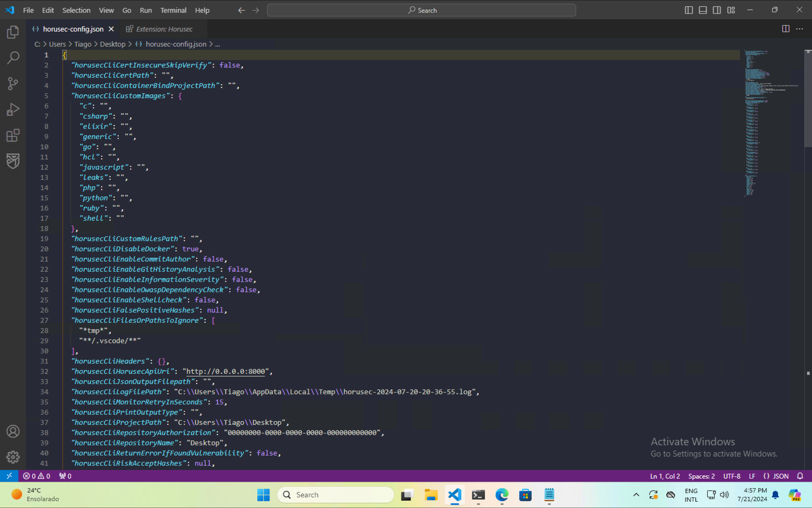Click the code minimap
This screenshot has width=812, height=508.
(x=771, y=123)
